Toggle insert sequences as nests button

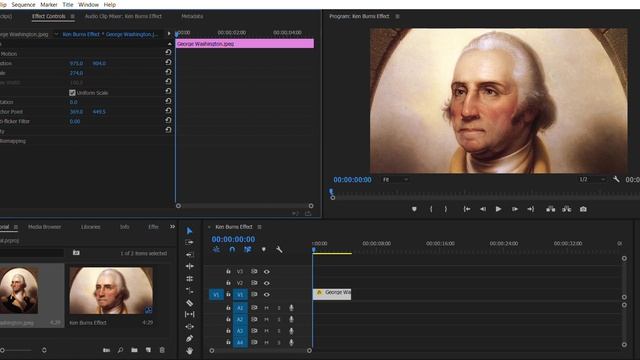(216, 249)
